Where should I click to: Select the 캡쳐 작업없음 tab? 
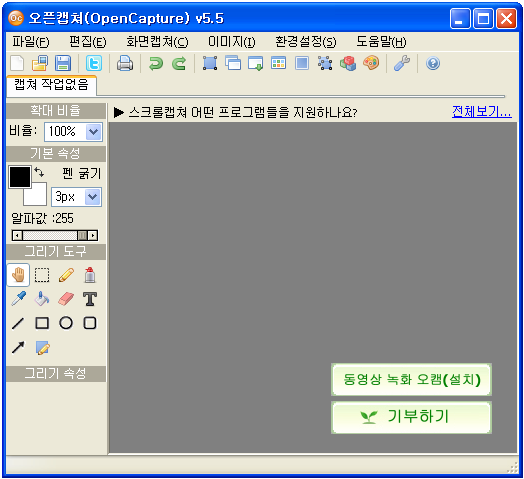click(x=51, y=85)
